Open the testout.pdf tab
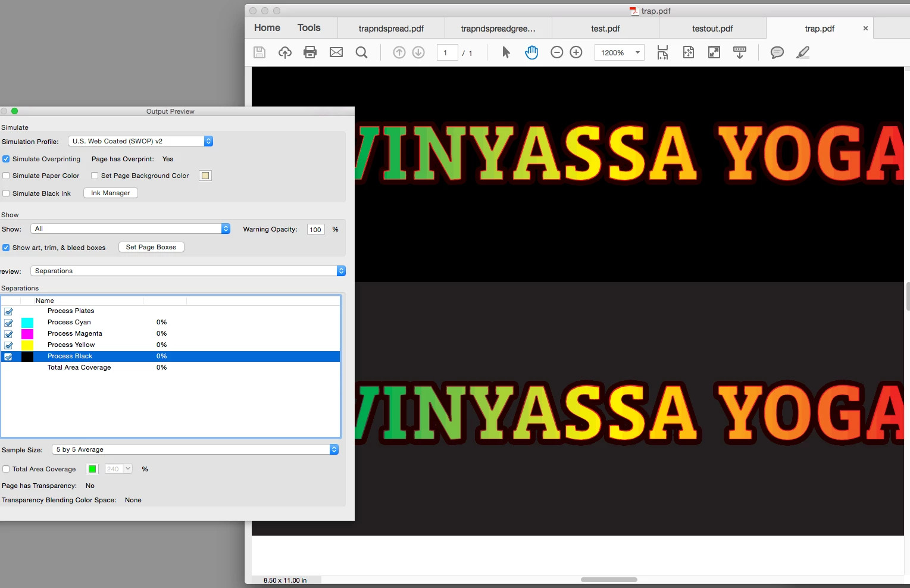 pos(712,29)
